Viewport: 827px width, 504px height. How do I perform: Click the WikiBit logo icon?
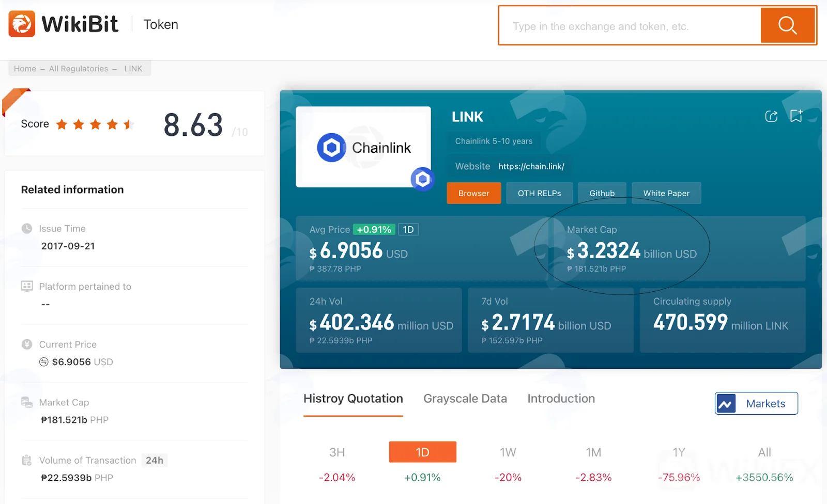[22, 24]
